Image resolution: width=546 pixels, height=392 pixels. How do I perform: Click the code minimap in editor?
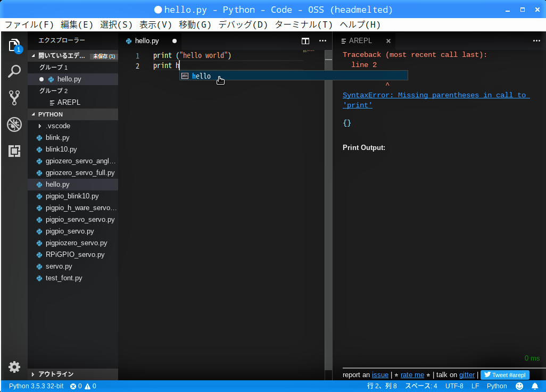[309, 52]
